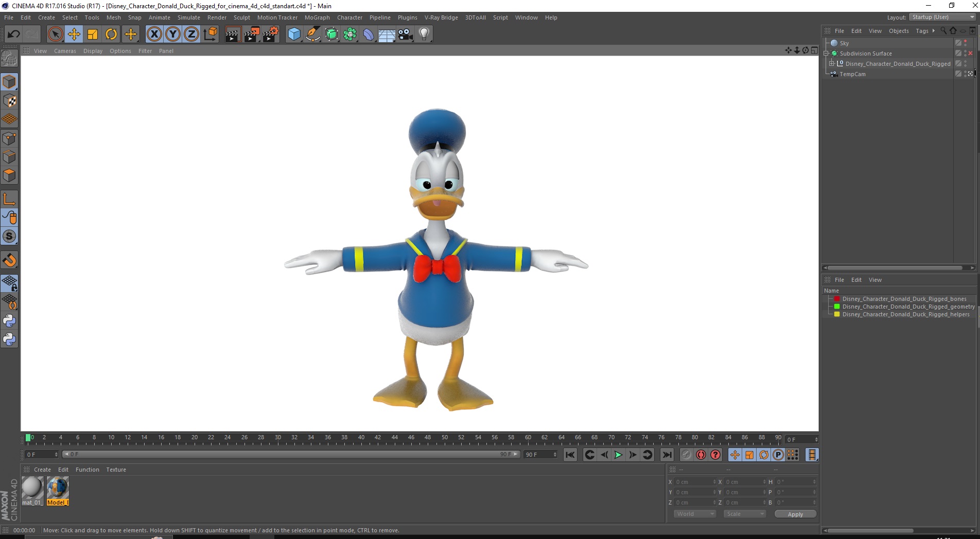980x539 pixels.
Task: Open the World coordinate dropdown
Action: pyautogui.click(x=695, y=514)
